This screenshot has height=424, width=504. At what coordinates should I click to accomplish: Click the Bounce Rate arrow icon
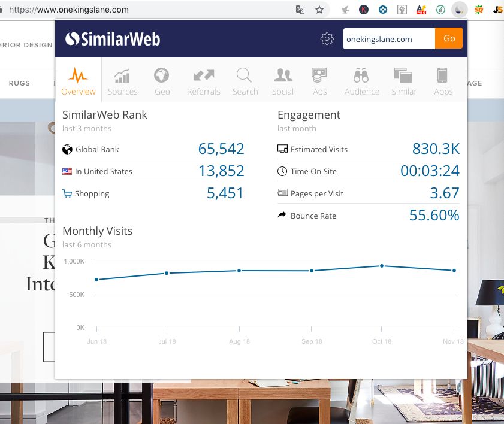point(282,214)
